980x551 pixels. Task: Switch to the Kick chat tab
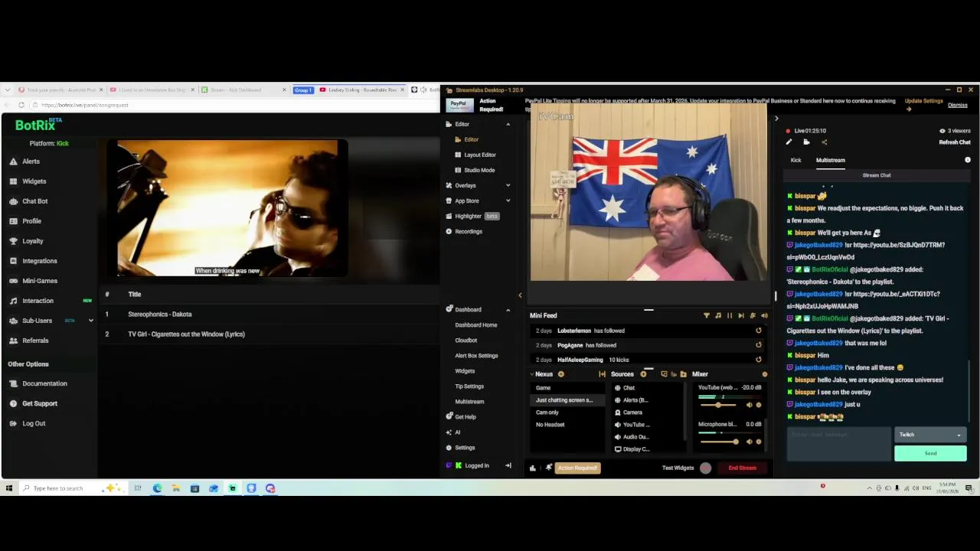[795, 160]
